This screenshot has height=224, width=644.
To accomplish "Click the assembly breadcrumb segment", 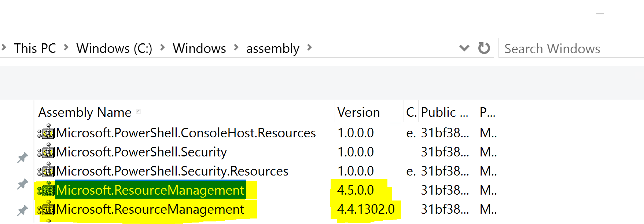I will [273, 48].
